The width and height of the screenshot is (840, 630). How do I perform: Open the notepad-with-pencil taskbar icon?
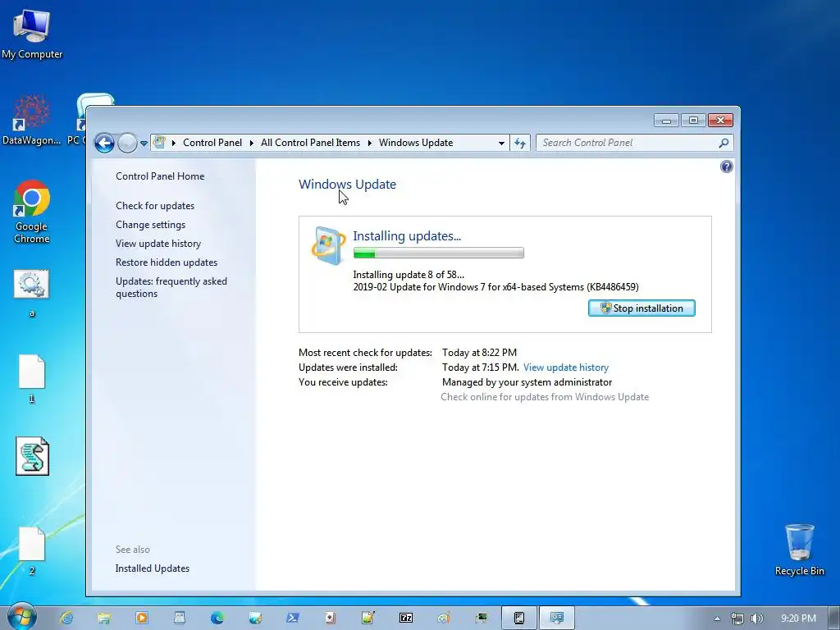pos(367,619)
